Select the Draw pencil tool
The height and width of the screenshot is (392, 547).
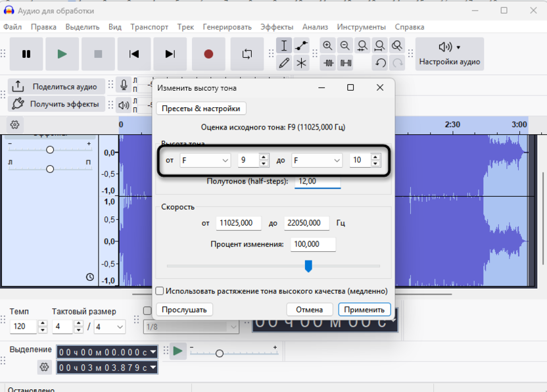[x=284, y=63]
